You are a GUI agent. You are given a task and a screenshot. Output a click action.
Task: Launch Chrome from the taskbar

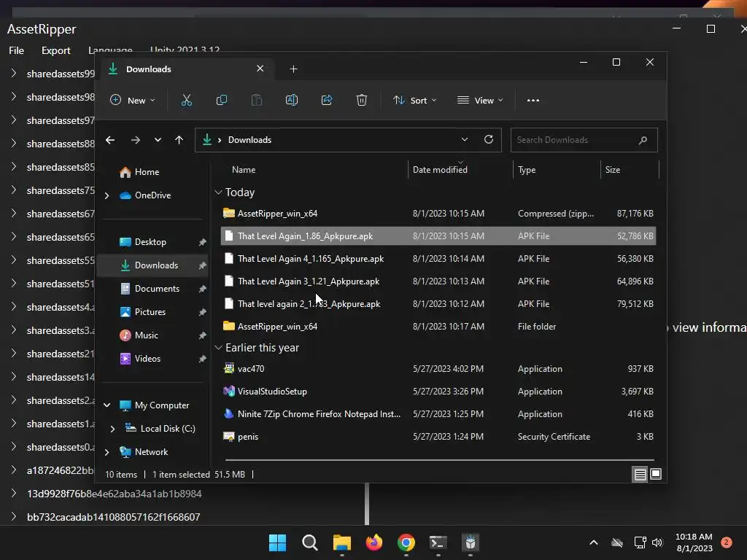(x=406, y=542)
